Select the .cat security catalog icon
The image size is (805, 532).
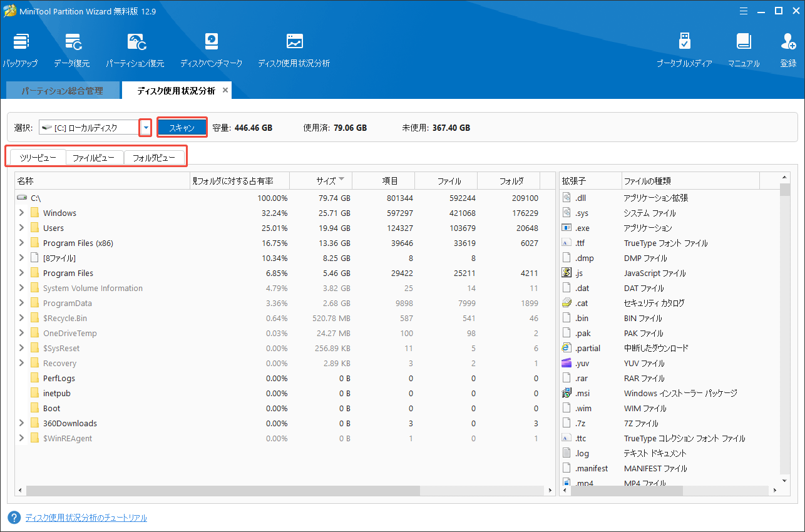567,303
